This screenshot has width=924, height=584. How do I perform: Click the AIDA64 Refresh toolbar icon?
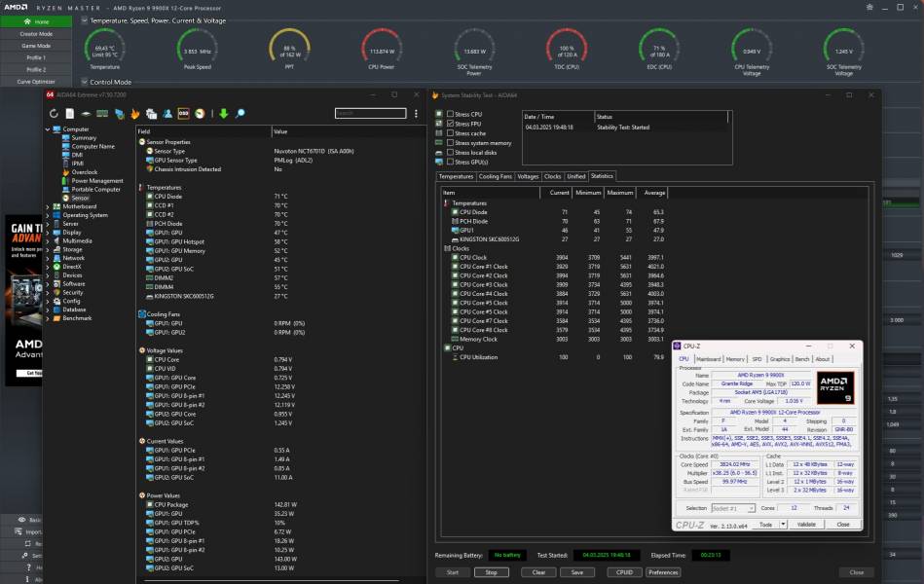[54, 114]
